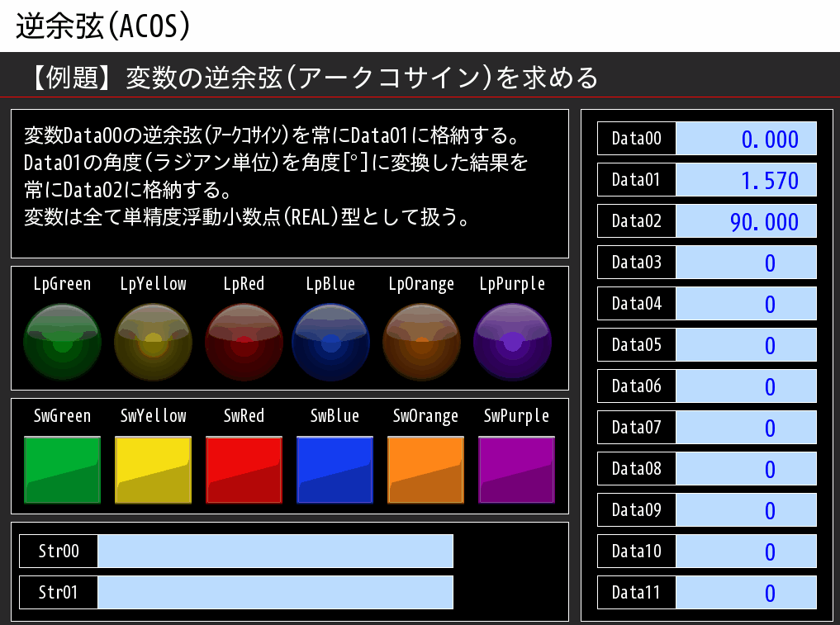
Task: Toggle the SwOrange switch
Action: 425,470
